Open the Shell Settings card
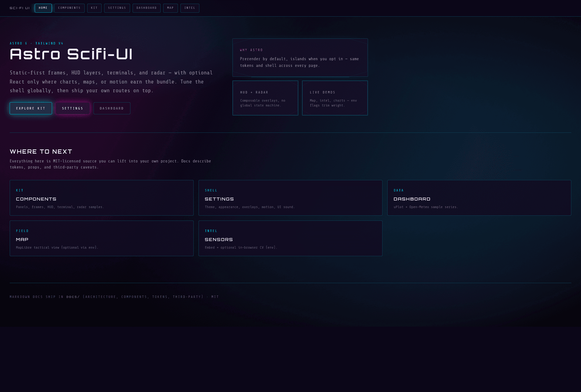This screenshot has width=581, height=392. [290, 198]
